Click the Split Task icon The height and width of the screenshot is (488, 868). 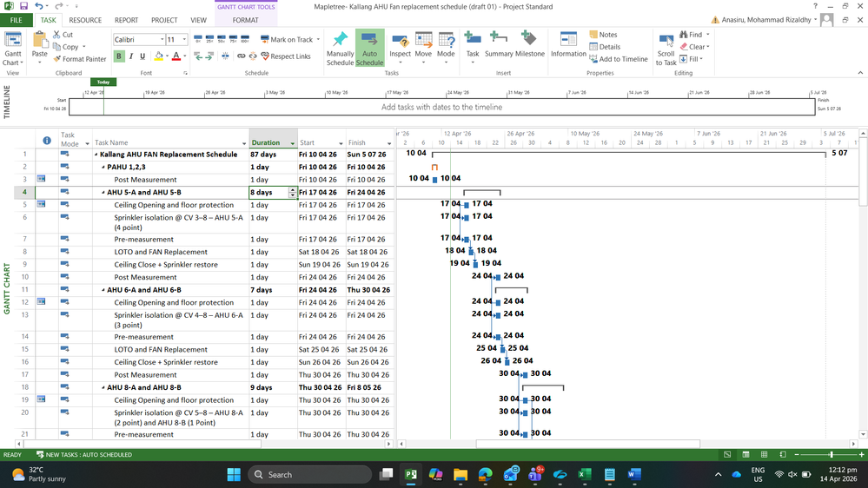click(x=225, y=56)
